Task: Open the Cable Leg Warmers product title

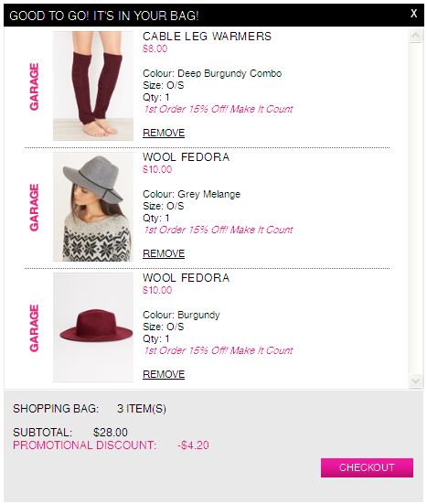Action: [x=208, y=37]
